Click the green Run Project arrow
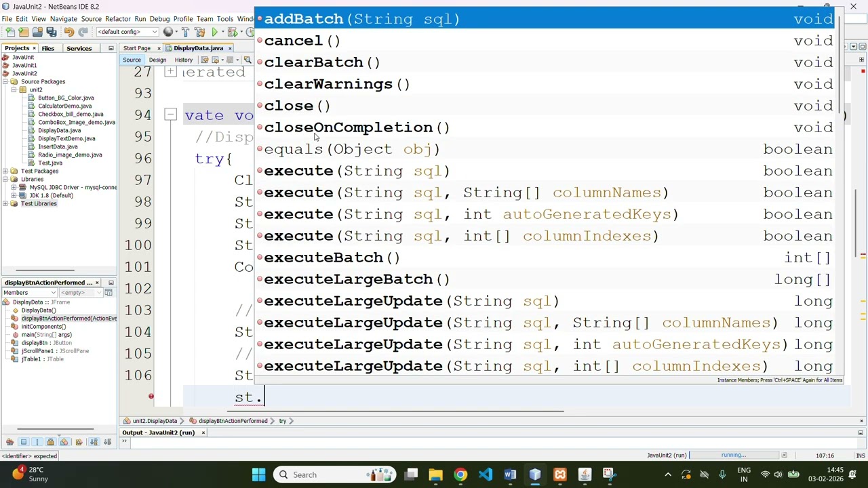The height and width of the screenshot is (488, 868). 215,32
